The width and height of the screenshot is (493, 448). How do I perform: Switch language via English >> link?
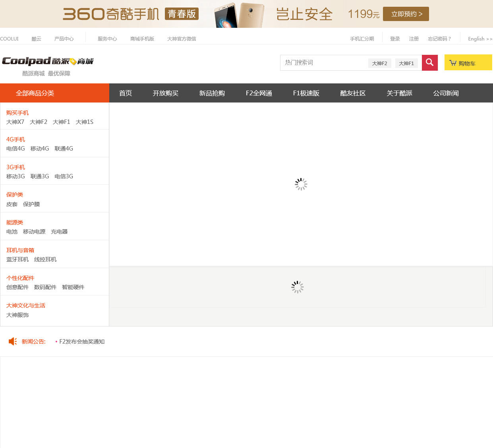(480, 39)
